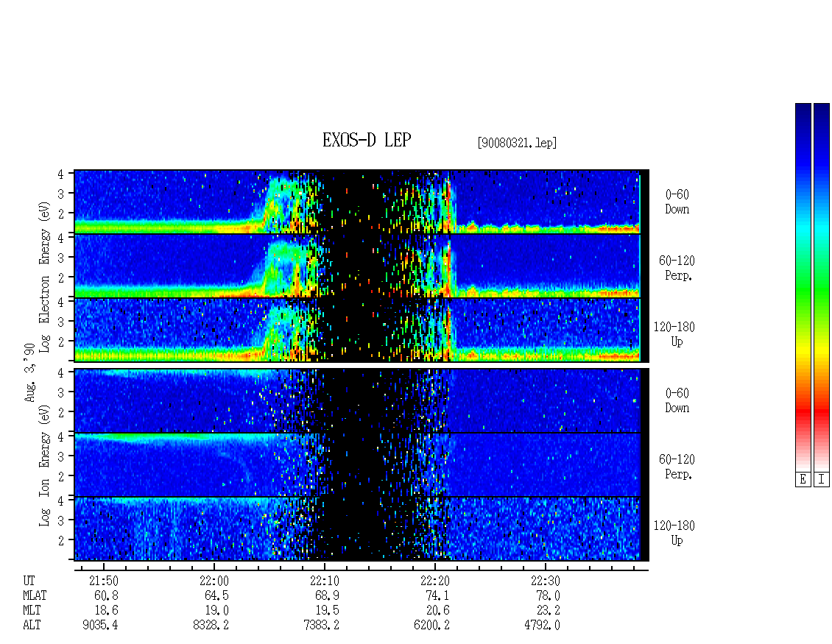
Task: Click the "60-120 Perp." label beside the electron panel
Action: 677,268
